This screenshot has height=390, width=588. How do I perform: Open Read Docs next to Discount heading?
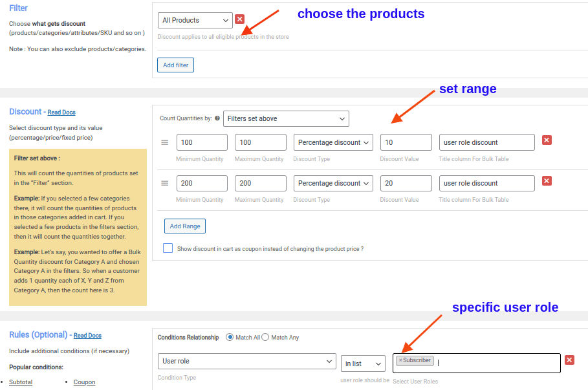pos(61,112)
